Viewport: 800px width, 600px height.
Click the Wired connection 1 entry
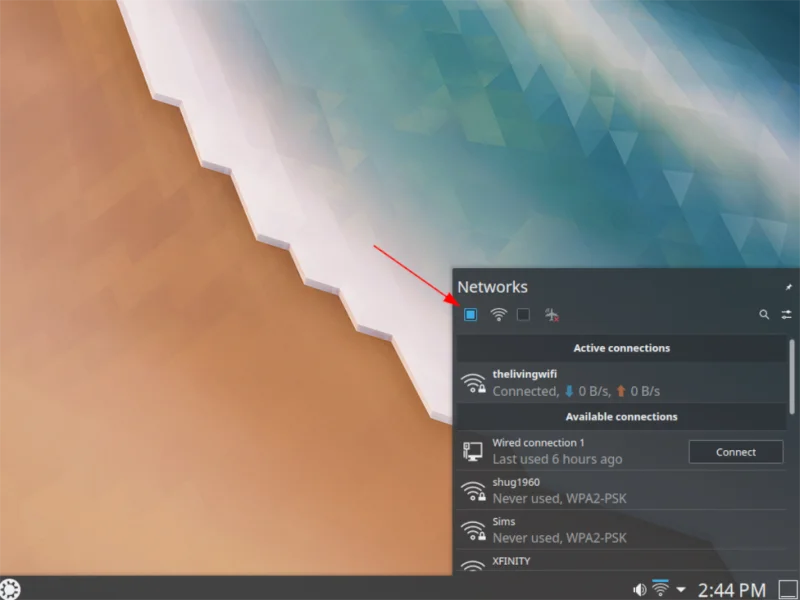pos(621,451)
